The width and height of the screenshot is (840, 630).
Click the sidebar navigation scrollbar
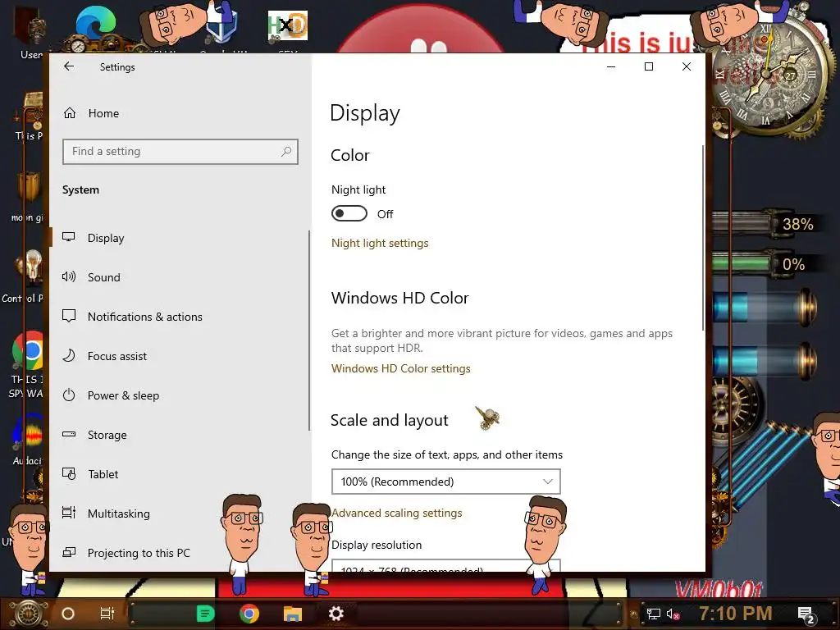tap(309, 331)
